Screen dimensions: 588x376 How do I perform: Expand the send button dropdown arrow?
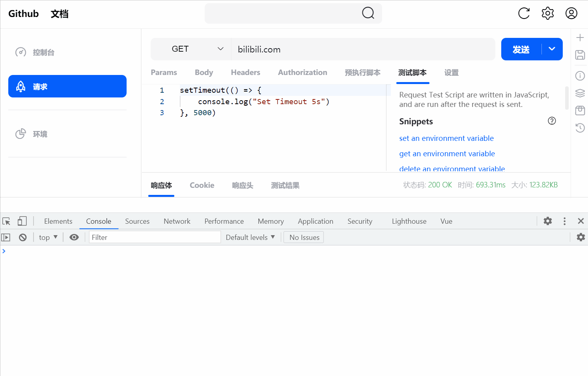(x=552, y=49)
